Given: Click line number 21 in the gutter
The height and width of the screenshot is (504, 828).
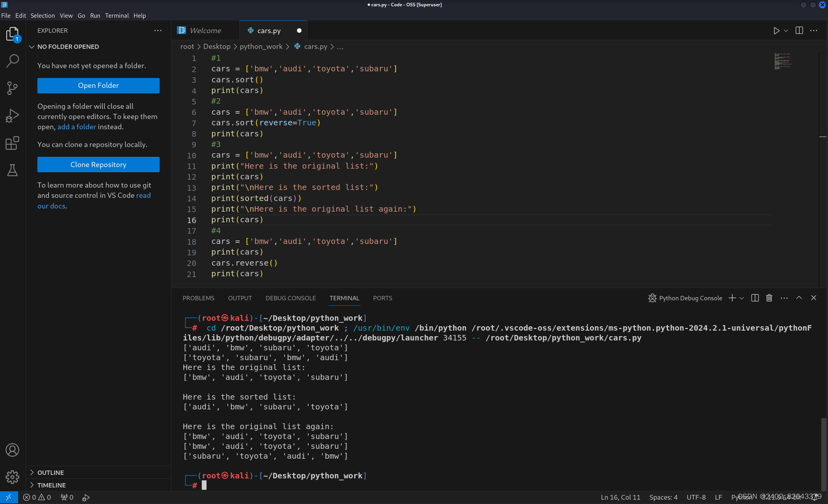Looking at the screenshot, I should (x=192, y=274).
